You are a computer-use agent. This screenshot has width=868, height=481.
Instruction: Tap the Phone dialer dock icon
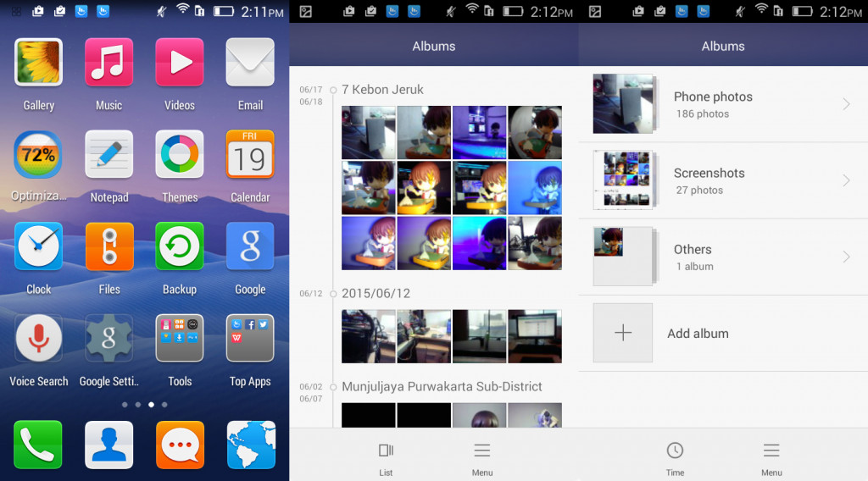pos(38,445)
